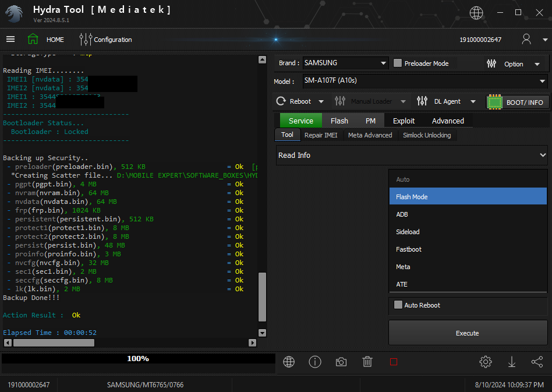Viewport: 552px width, 392px height.
Task: Open the Model dropdown showing SM-A107F (A10s)
Action: tap(425, 80)
